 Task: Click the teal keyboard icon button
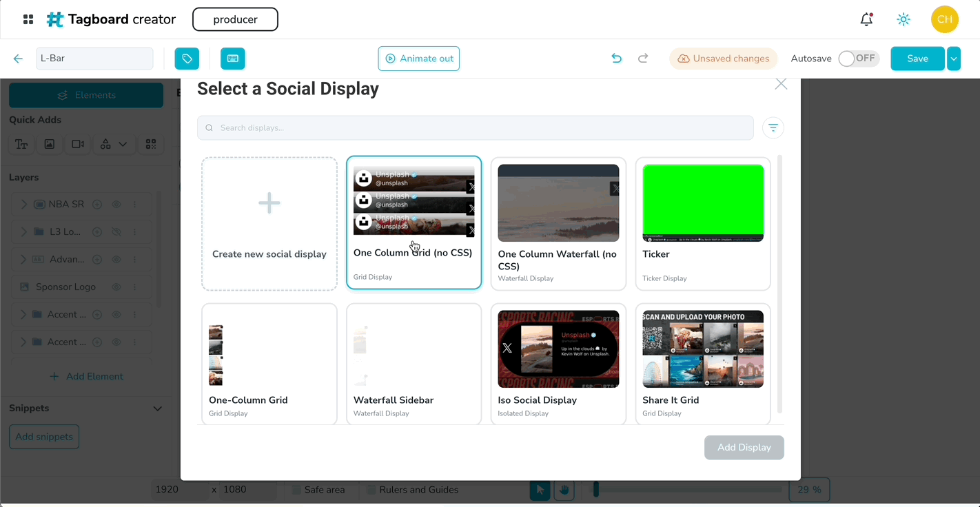(233, 59)
